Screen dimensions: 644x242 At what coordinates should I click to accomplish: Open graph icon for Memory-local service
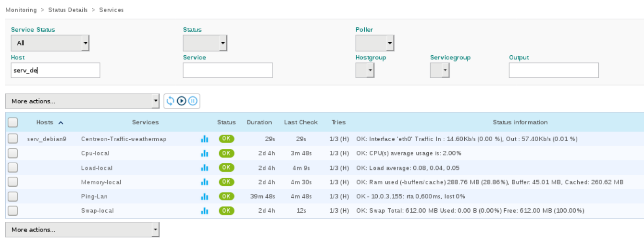pyautogui.click(x=204, y=182)
